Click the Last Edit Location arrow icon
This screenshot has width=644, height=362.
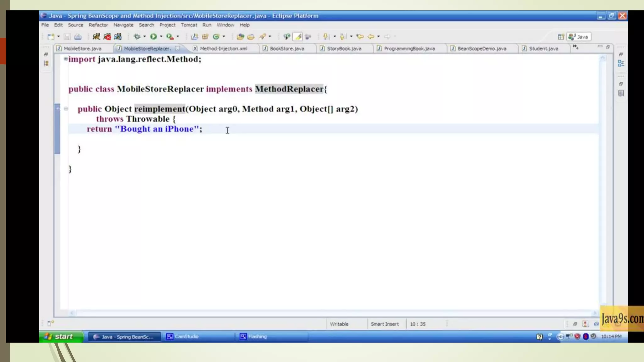pyautogui.click(x=360, y=36)
